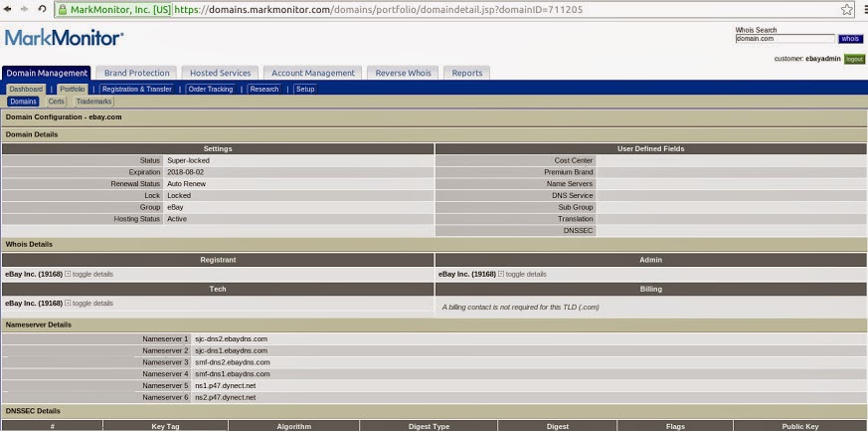Click MarkMonitor, Inc. [US] certificate label
The image size is (868, 431).
[120, 9]
